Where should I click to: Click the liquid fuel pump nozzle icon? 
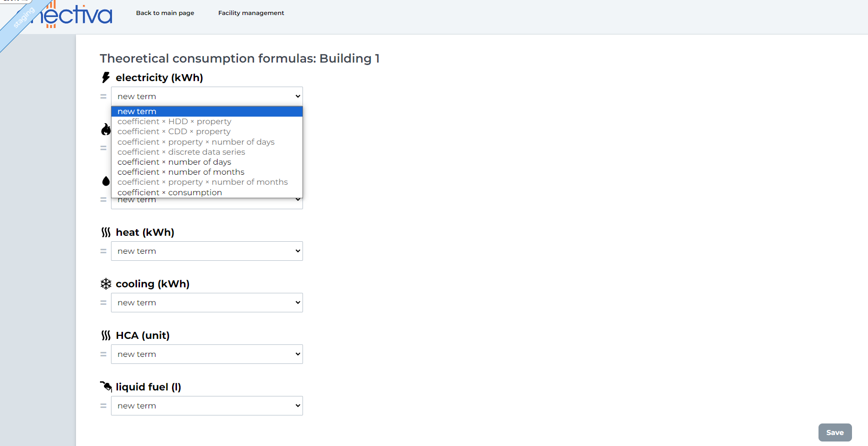[x=105, y=386]
